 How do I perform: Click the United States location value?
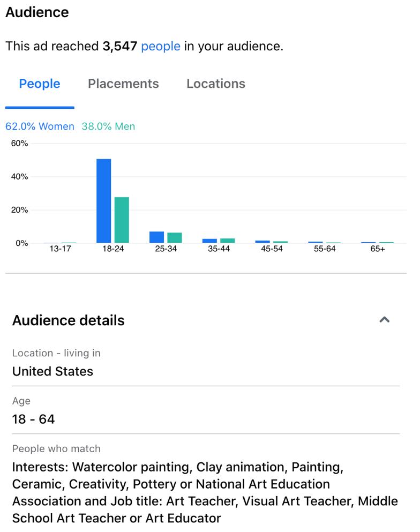pos(52,371)
